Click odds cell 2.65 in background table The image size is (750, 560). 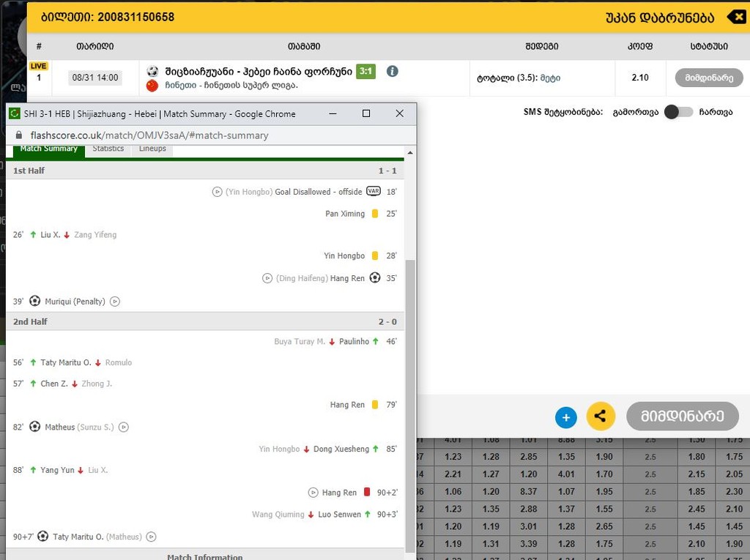pos(604,526)
